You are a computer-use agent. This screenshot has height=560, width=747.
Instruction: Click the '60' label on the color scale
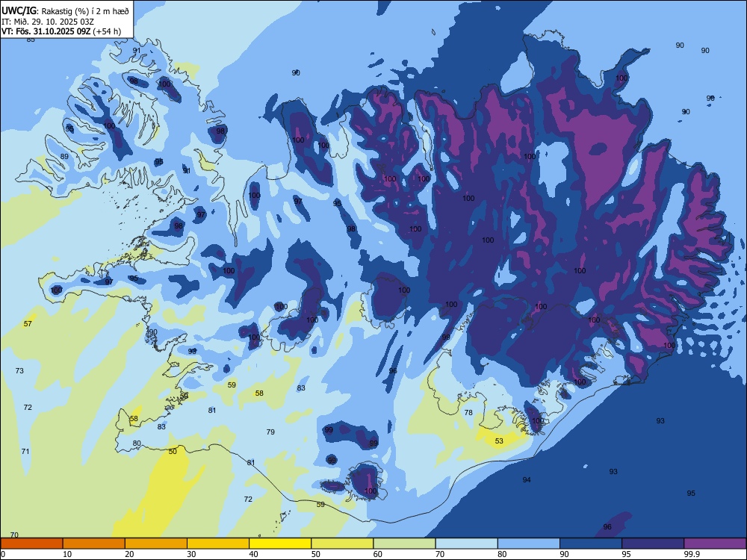378,554
